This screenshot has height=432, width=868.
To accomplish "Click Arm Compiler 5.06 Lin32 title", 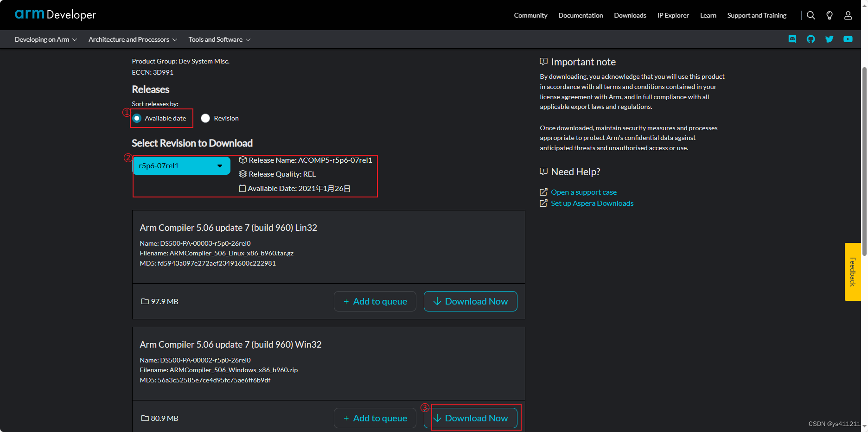I will 229,228.
